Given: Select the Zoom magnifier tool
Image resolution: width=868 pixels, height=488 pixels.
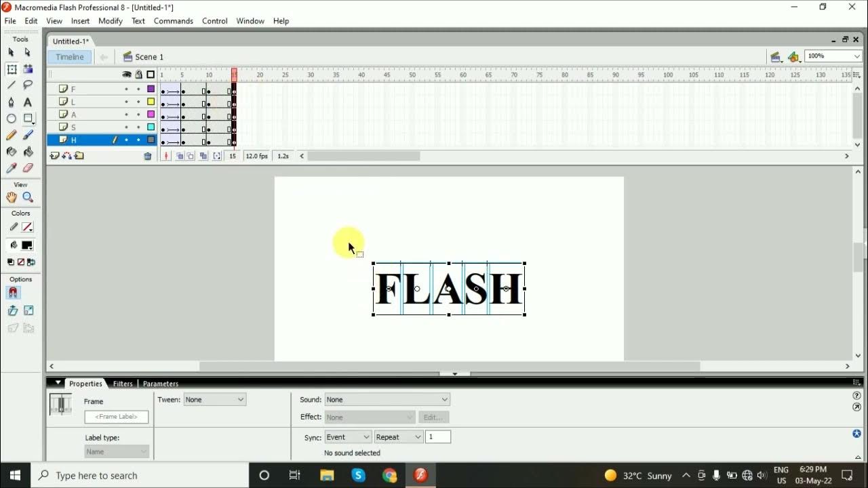Looking at the screenshot, I should tap(28, 197).
